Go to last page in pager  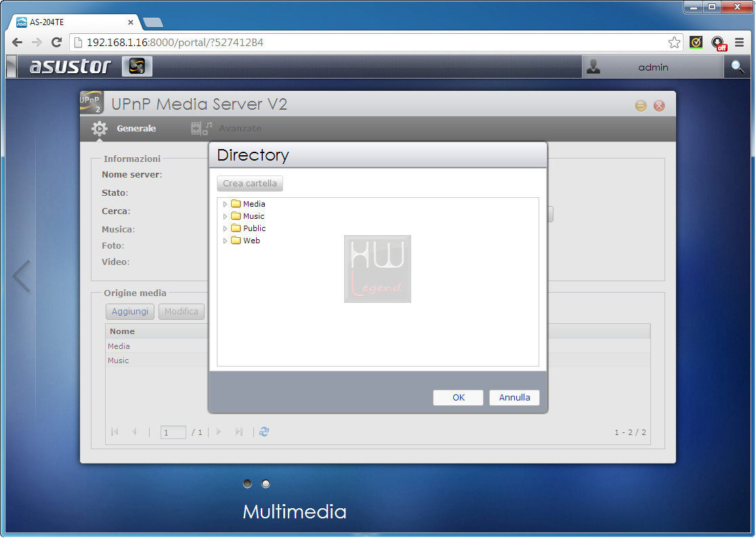(x=238, y=432)
